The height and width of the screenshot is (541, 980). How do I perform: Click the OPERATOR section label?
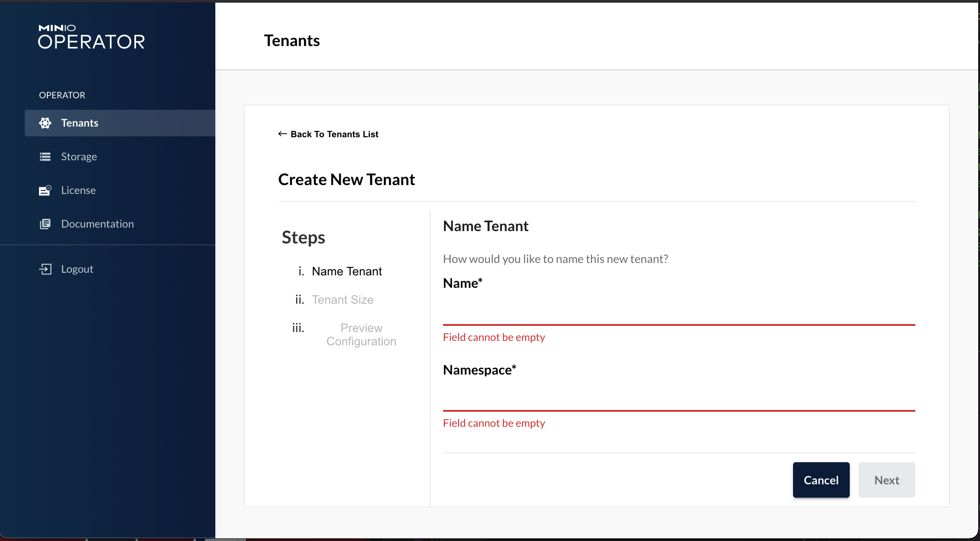point(62,95)
